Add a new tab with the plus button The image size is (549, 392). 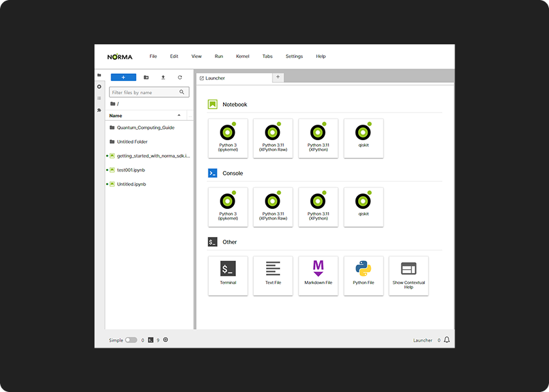click(x=278, y=77)
